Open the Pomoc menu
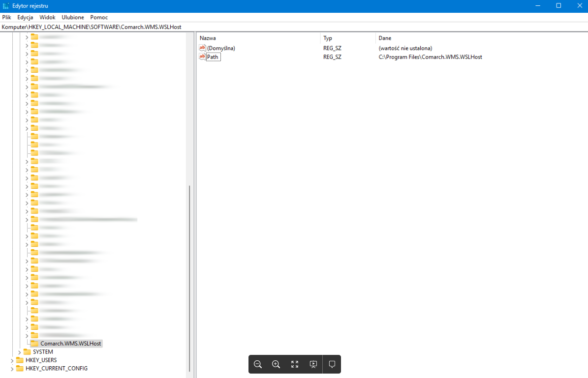Viewport: 588px width, 378px height. pos(99,17)
